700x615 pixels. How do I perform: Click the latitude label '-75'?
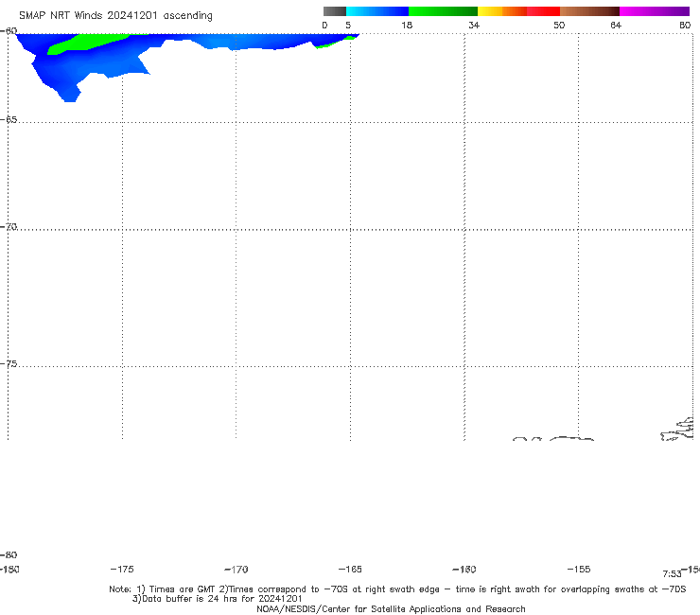click(9, 364)
